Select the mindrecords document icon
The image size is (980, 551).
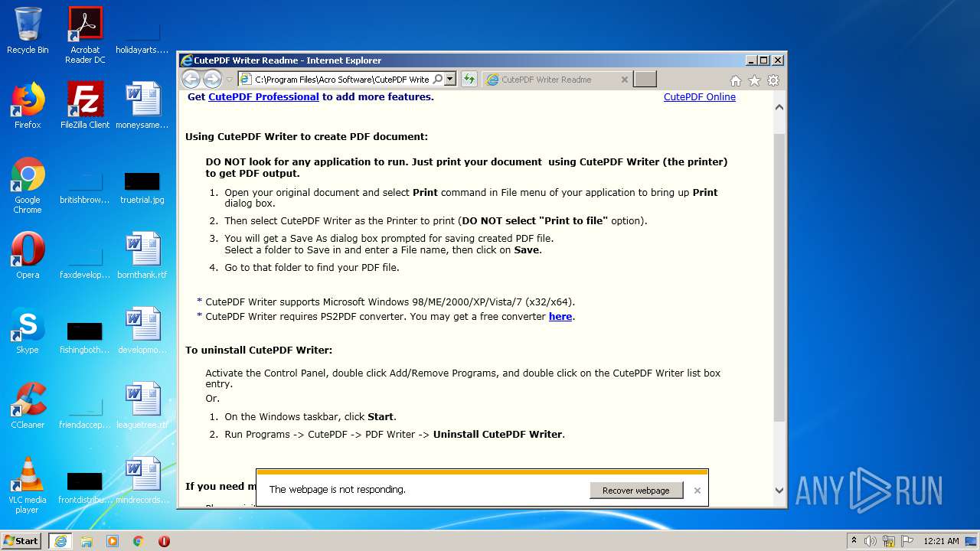(142, 481)
